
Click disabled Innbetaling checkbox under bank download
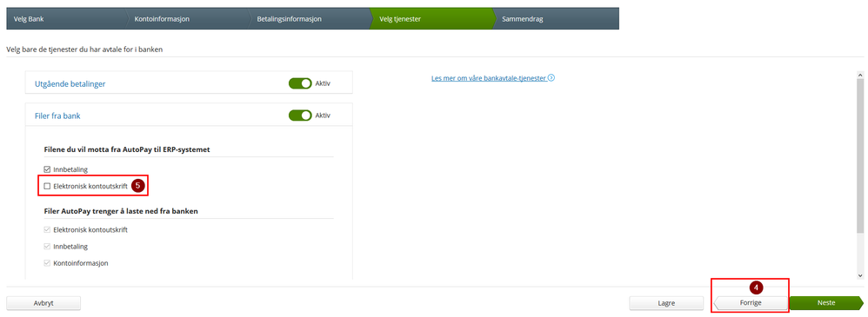47,246
